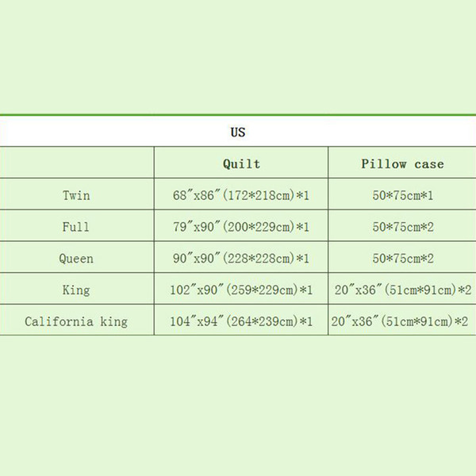Select the Pillow case column header
Viewport: 476px width, 476px height.
[402, 164]
